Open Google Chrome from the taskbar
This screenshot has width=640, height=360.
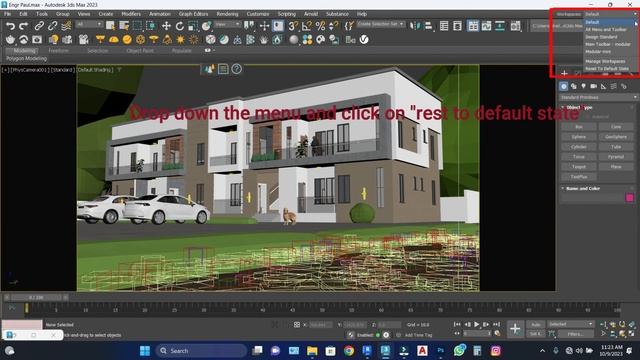pos(349,351)
